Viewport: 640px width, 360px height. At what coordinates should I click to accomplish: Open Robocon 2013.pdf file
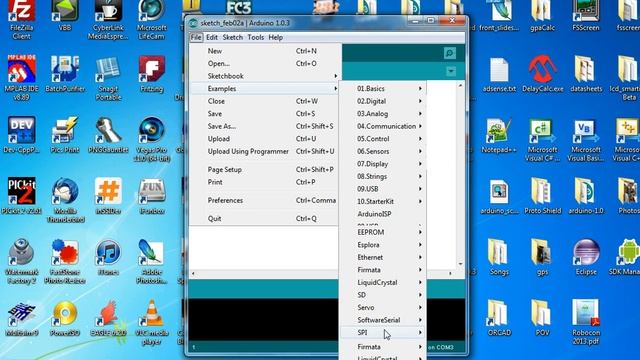[586, 322]
